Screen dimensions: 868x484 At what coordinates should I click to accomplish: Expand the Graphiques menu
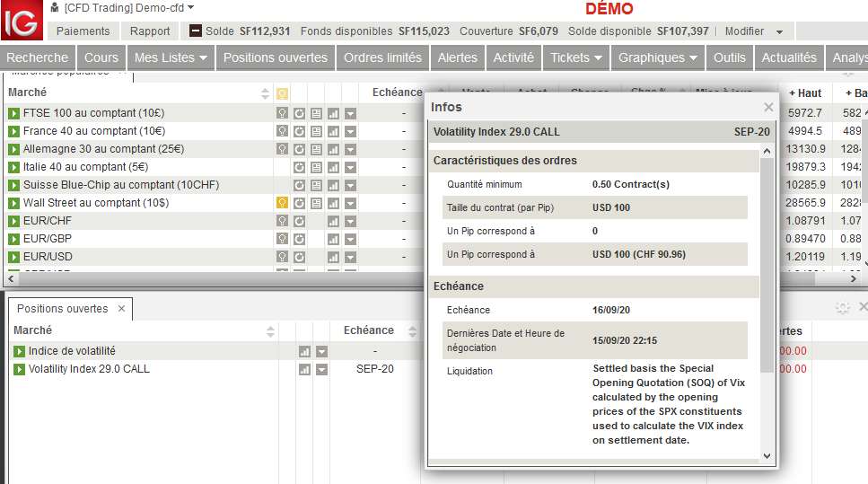658,57
